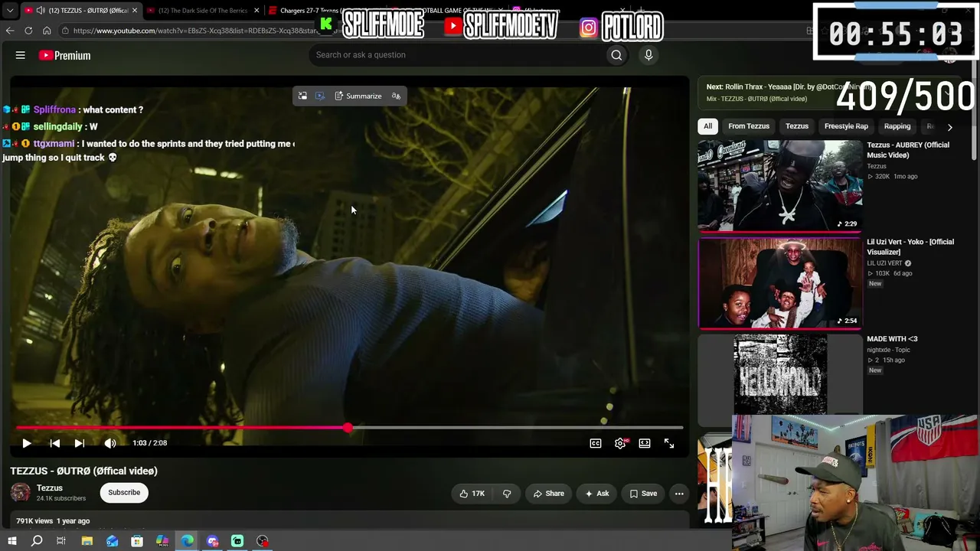Open the Ask AI button

596,494
